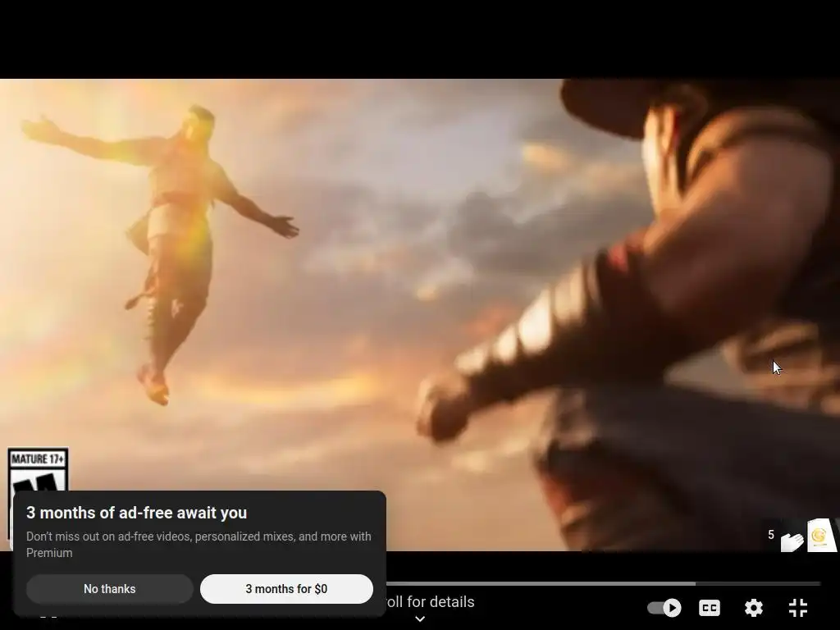Screen dimensions: 840x630
Task: Accept the 3 months for $0 offer
Action: click(x=286, y=589)
